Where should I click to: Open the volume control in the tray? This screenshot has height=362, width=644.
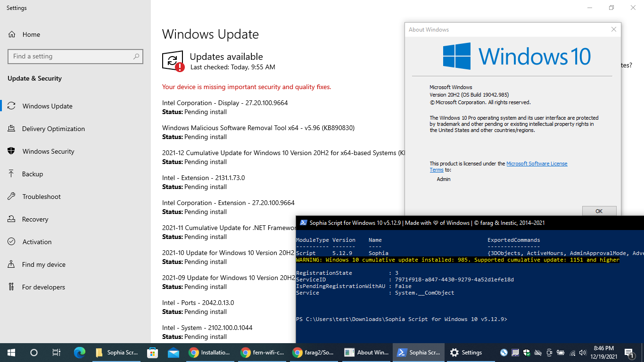582,352
